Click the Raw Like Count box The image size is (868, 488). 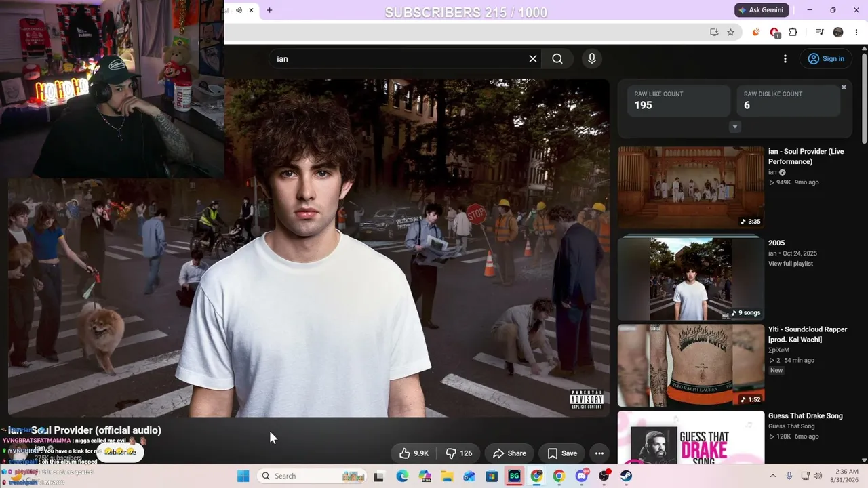coord(679,101)
